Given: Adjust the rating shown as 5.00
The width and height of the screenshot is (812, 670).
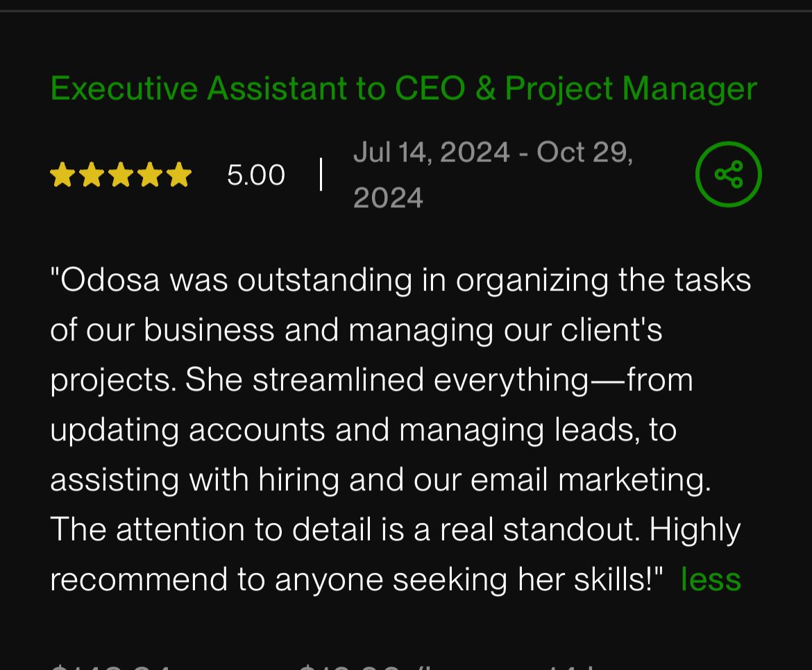Looking at the screenshot, I should tap(256, 174).
